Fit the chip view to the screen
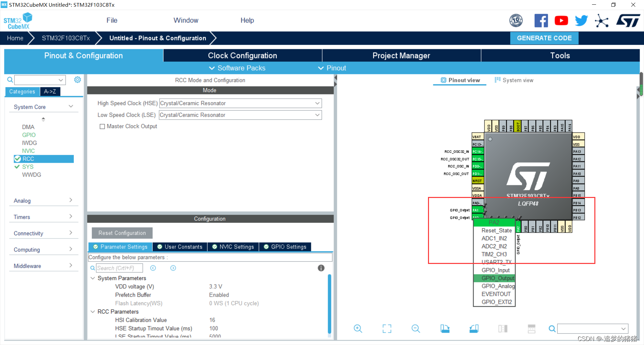This screenshot has height=345, width=644. pos(387,329)
